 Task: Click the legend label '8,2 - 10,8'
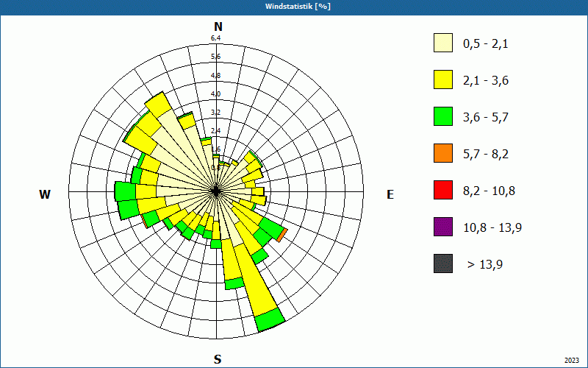click(489, 191)
